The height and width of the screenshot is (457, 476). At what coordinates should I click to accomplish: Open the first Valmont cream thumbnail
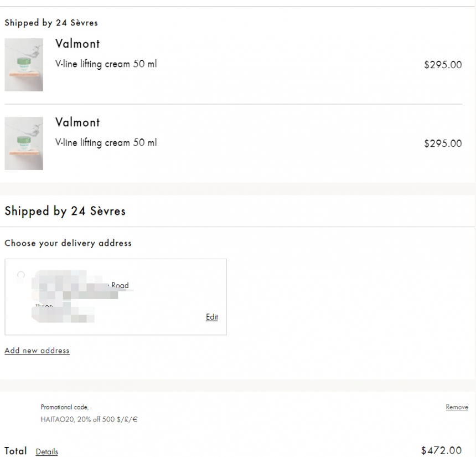(24, 65)
